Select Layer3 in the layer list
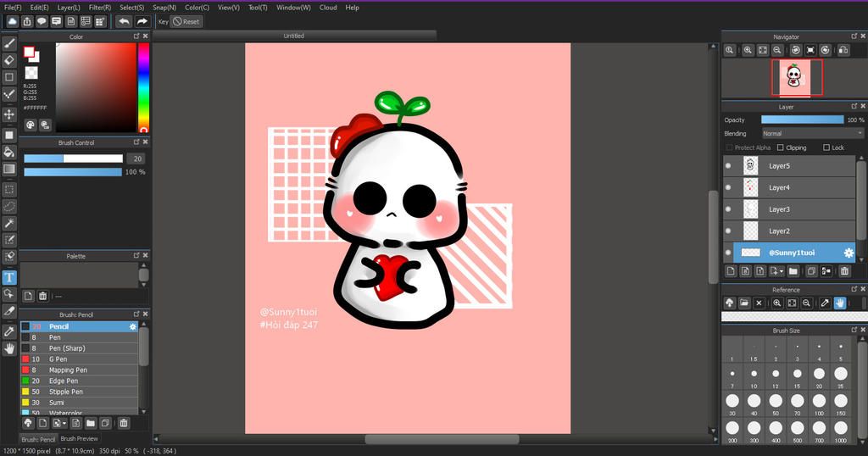This screenshot has height=456, width=868. tap(789, 209)
